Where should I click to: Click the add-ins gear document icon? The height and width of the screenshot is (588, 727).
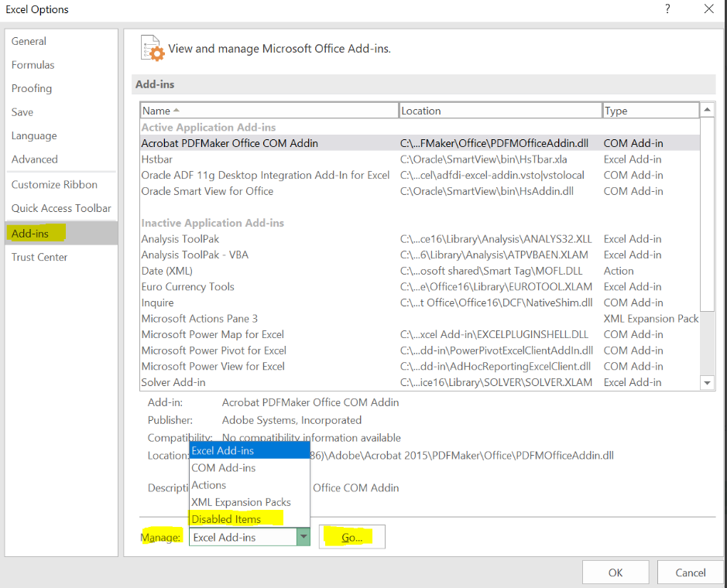(152, 48)
